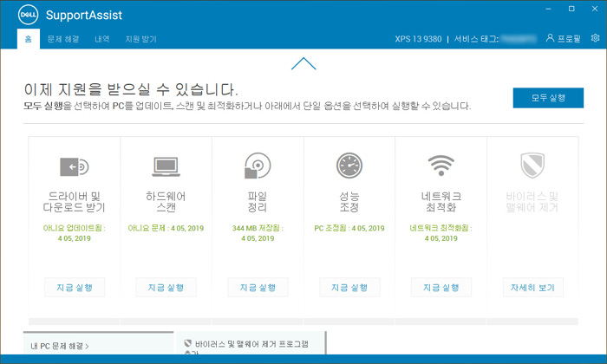This screenshot has height=364, width=607.
Task: Open the 바이러스 및 맬웨어 제거 프로그램 panel
Action: click(x=251, y=343)
